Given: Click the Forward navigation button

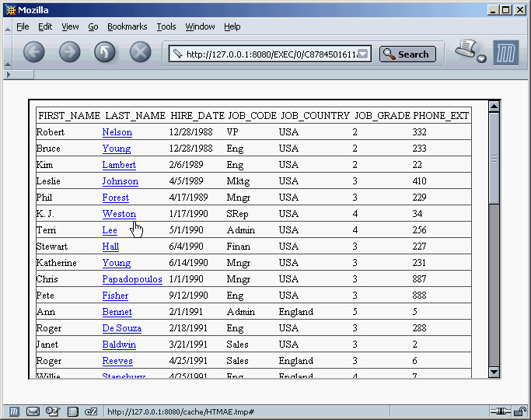Looking at the screenshot, I should click(x=70, y=52).
